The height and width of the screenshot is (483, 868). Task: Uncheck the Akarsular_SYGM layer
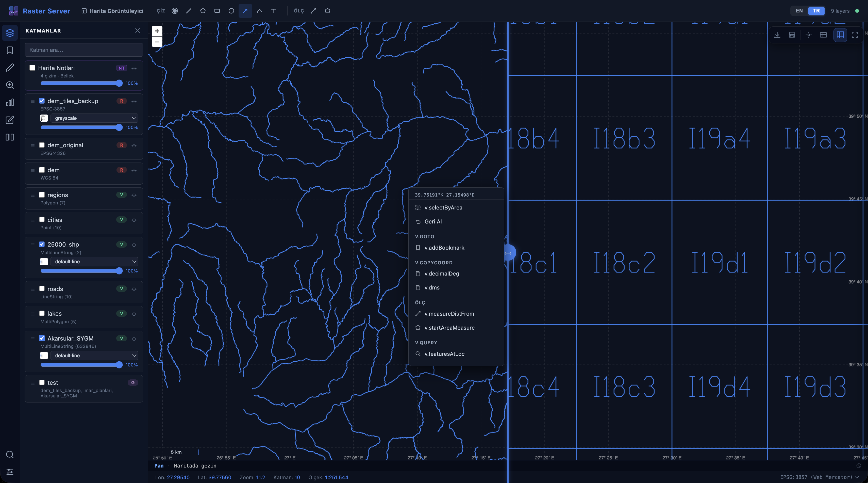[42, 338]
